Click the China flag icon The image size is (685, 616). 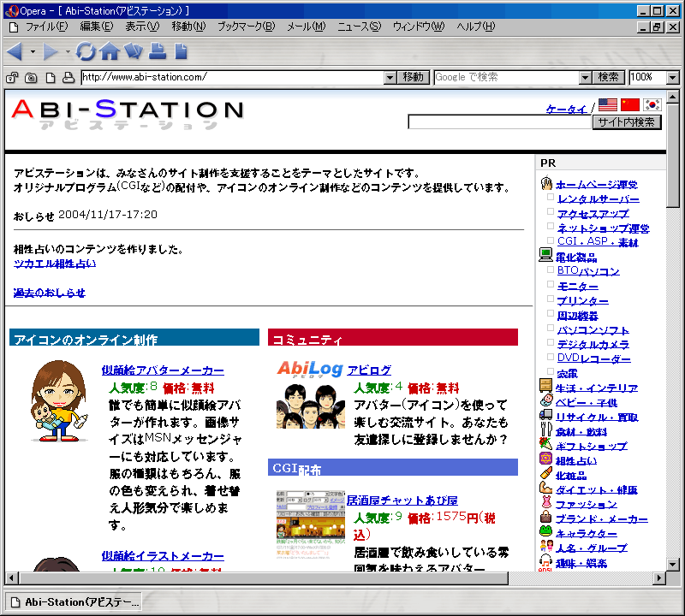click(x=630, y=104)
